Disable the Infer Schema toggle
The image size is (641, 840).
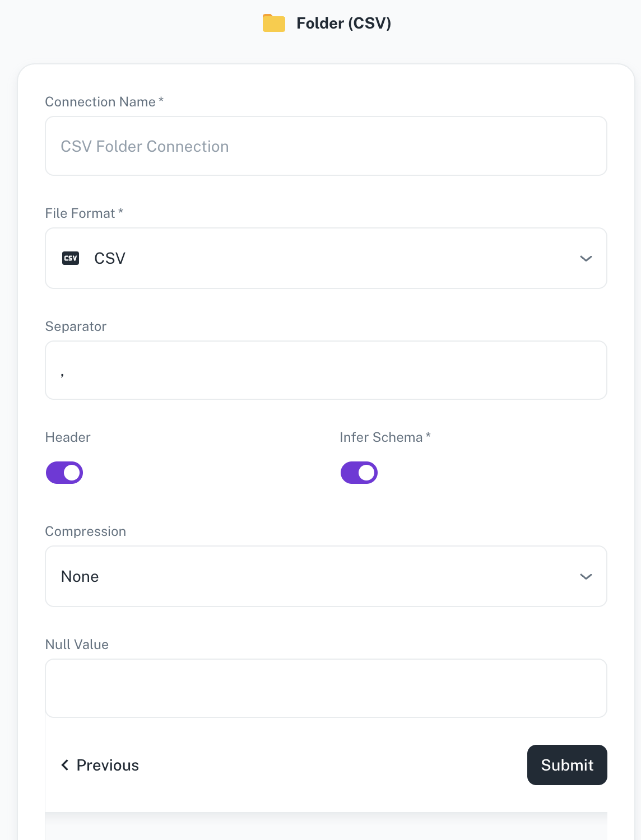pyautogui.click(x=359, y=473)
